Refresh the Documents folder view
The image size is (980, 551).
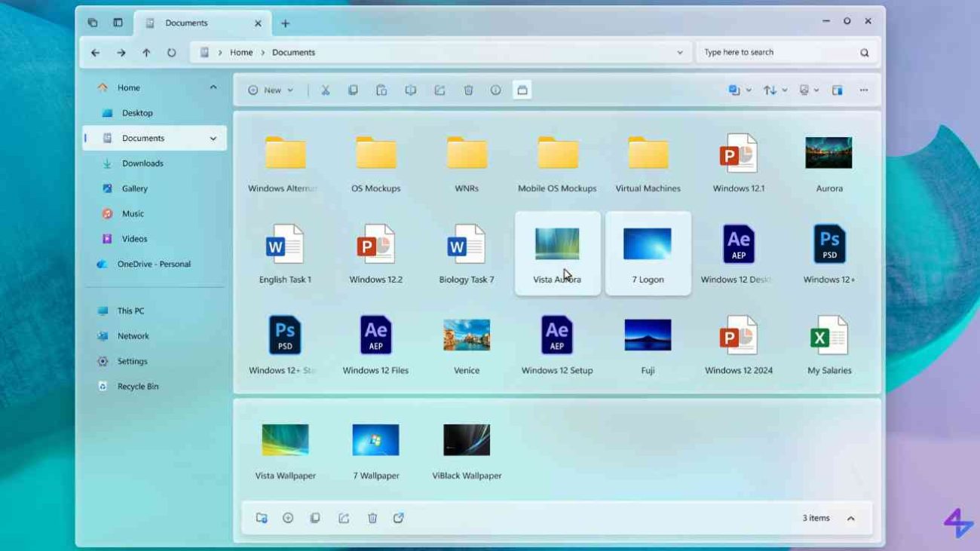pyautogui.click(x=172, y=52)
